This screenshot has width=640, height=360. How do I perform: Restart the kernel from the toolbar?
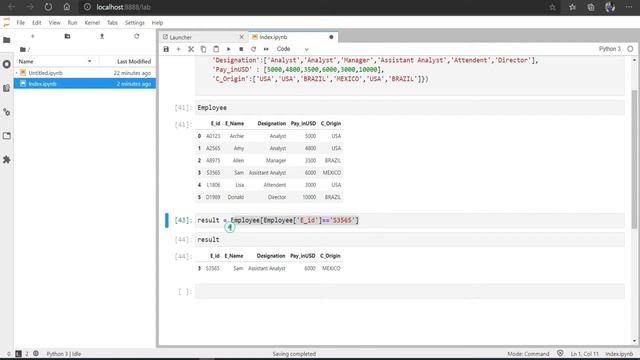coord(253,49)
